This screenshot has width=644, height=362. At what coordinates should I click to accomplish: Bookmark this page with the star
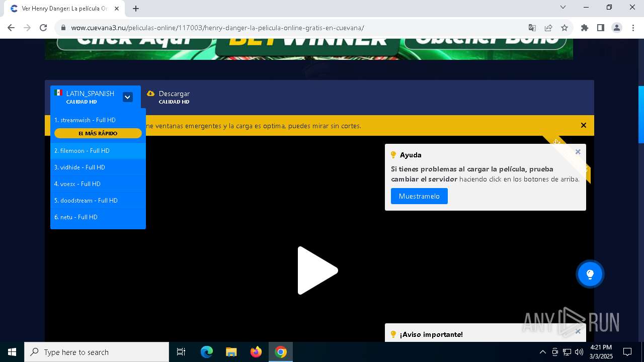(x=565, y=28)
